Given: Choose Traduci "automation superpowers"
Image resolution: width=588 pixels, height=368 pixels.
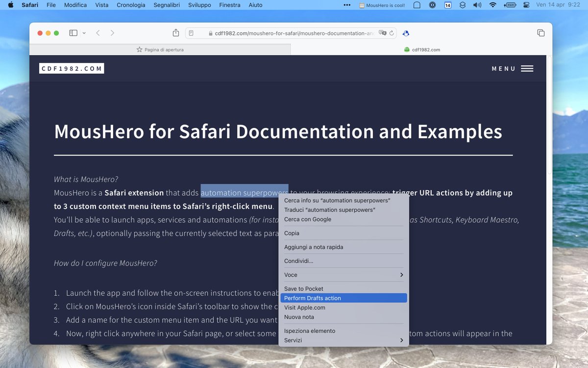Looking at the screenshot, I should pyautogui.click(x=343, y=210).
